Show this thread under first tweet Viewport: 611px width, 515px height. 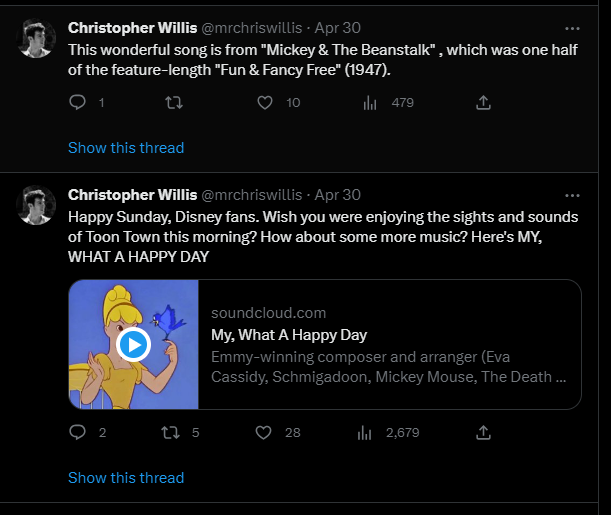(126, 148)
